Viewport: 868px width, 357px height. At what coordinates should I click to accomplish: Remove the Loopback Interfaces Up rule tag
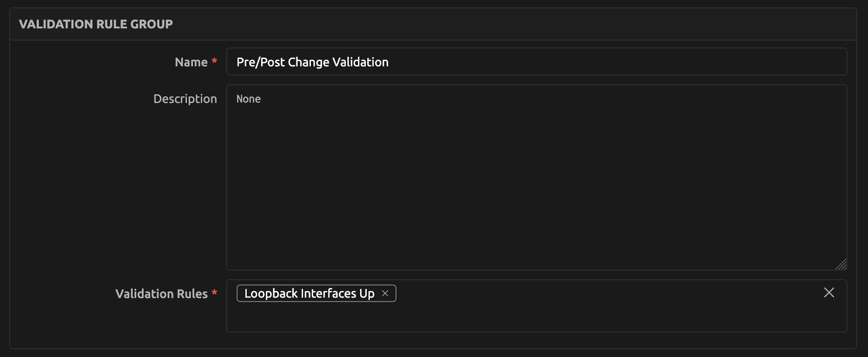[x=385, y=294]
